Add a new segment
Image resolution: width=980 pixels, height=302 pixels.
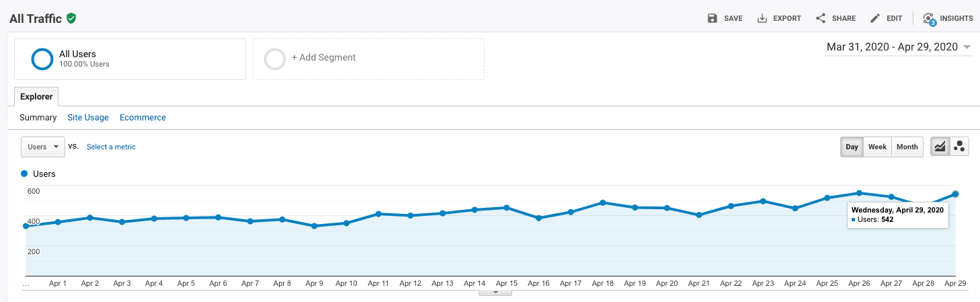(x=368, y=59)
